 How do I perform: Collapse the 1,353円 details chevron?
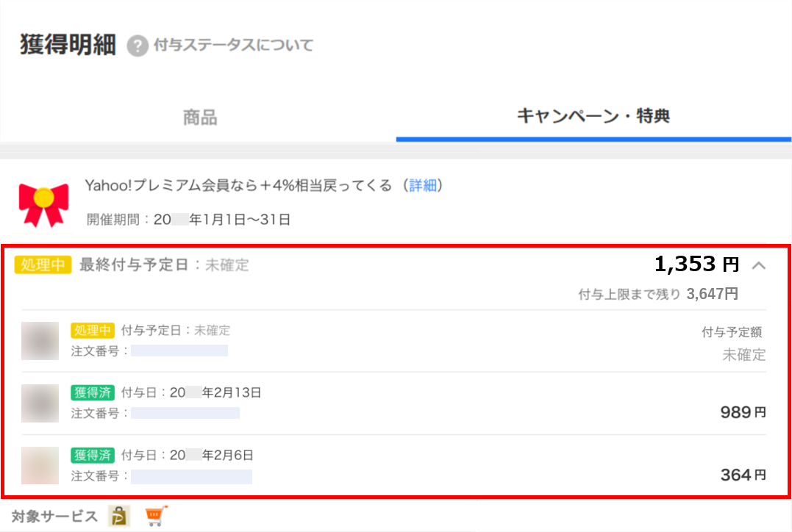pos(759,265)
